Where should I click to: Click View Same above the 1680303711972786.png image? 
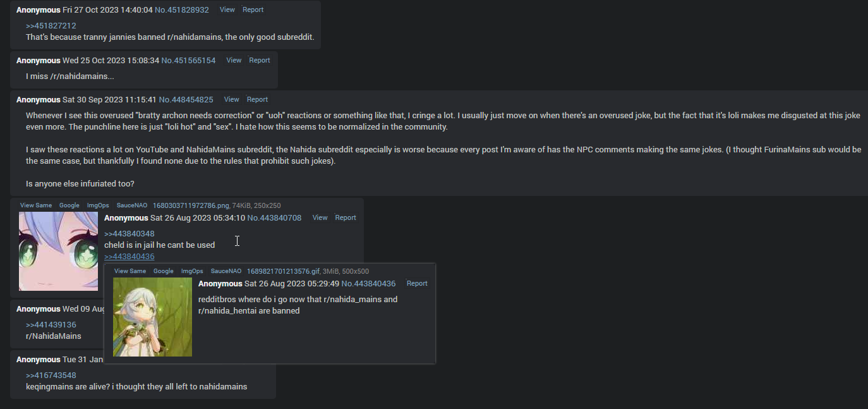pyautogui.click(x=36, y=205)
